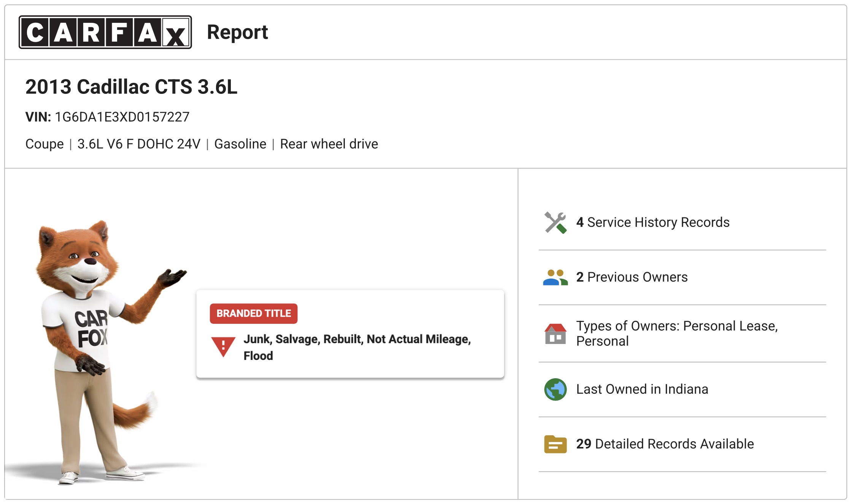Screen dimensions: 851x504
Task: Click the globe location icon
Action: pyautogui.click(x=556, y=389)
